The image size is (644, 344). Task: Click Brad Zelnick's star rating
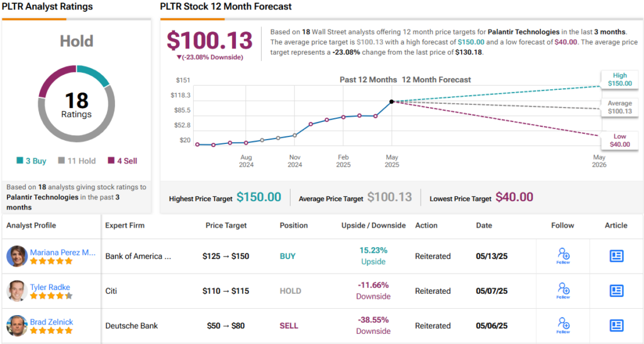point(51,331)
